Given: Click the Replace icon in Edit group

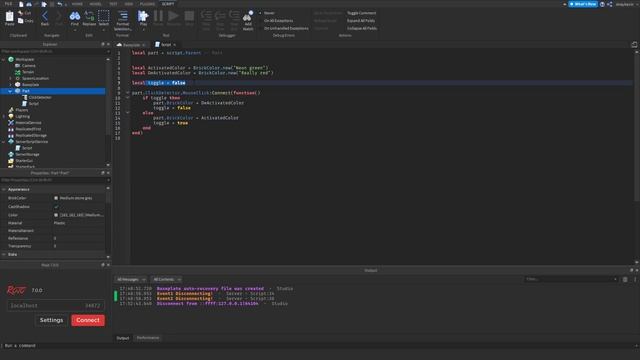Looking at the screenshot, I should coord(89,16).
